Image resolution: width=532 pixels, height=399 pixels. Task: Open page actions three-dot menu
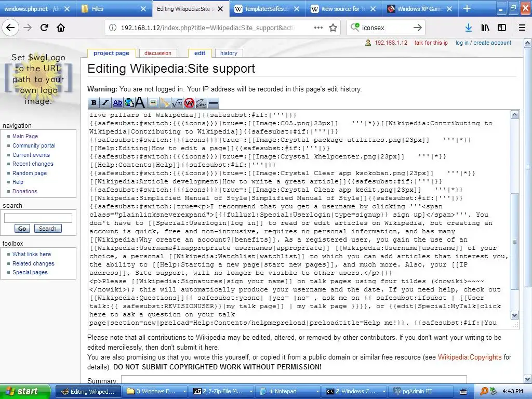[318, 28]
